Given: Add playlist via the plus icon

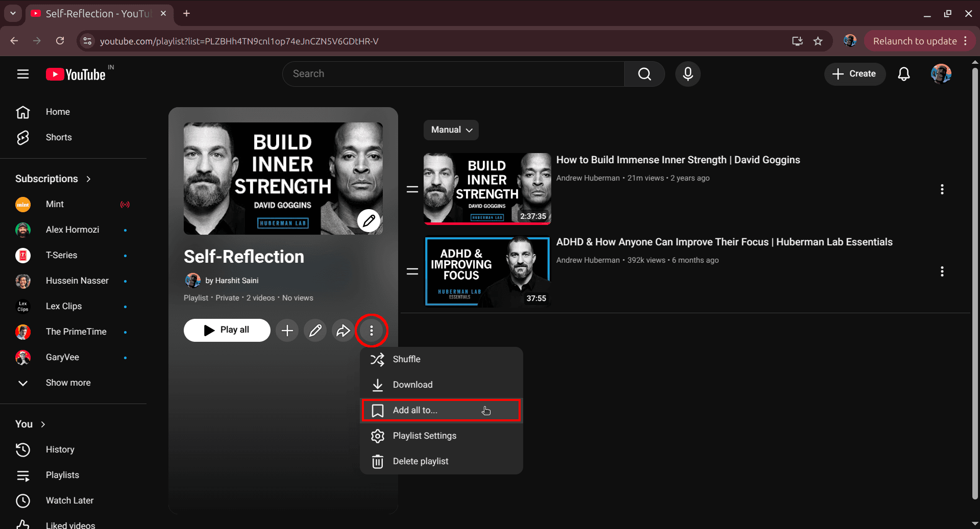Looking at the screenshot, I should coord(287,331).
